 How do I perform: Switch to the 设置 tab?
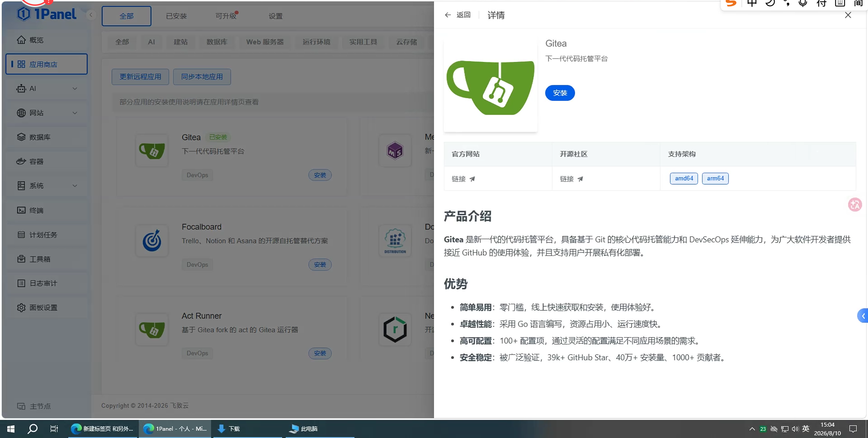(x=275, y=16)
